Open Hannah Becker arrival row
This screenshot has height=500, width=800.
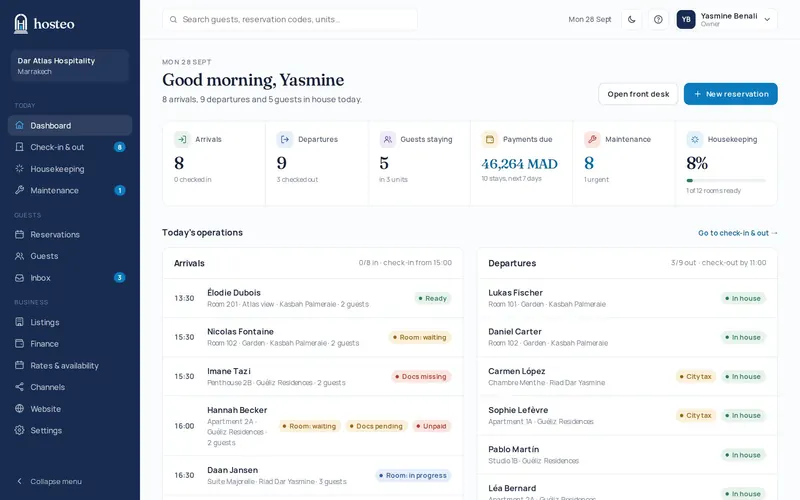click(x=313, y=426)
